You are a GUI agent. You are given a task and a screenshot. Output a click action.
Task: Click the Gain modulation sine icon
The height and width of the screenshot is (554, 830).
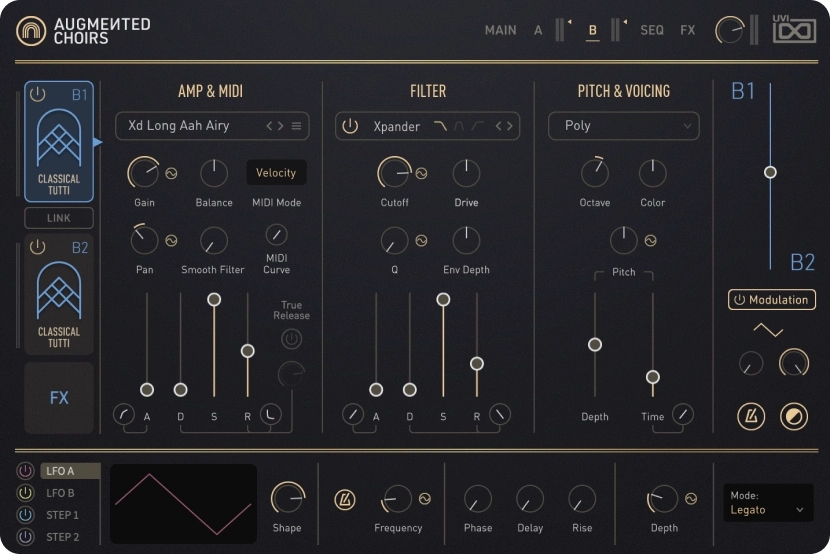click(171, 173)
